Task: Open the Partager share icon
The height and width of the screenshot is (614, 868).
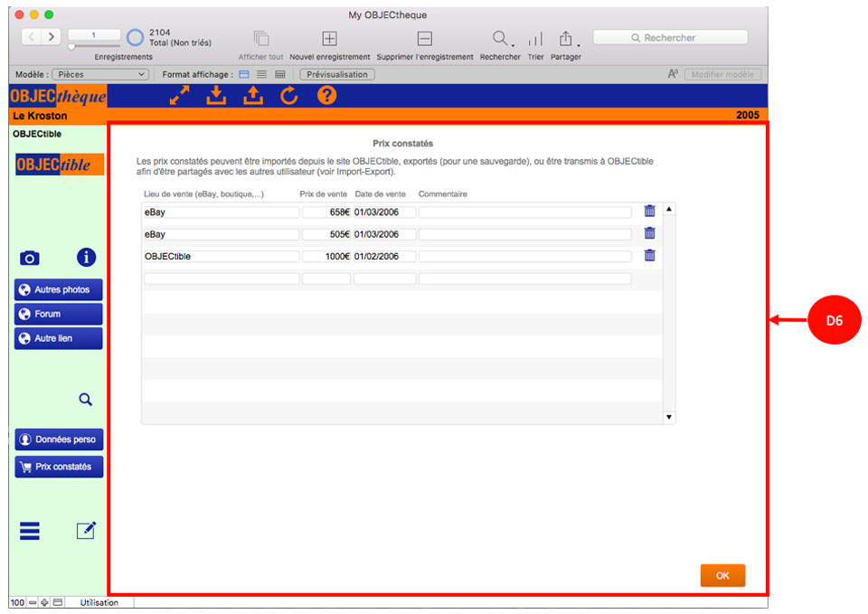Action: [565, 38]
